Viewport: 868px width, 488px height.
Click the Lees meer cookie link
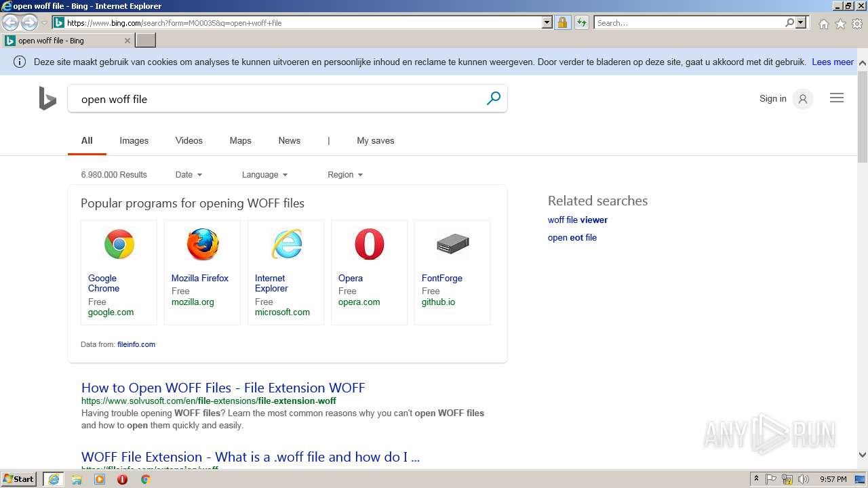point(833,62)
